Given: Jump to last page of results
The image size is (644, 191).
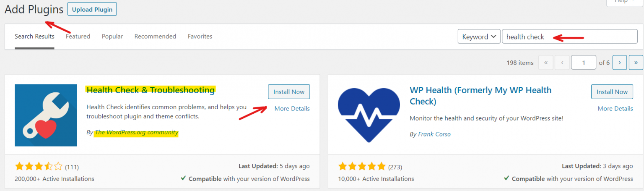Looking at the screenshot, I should point(636,63).
